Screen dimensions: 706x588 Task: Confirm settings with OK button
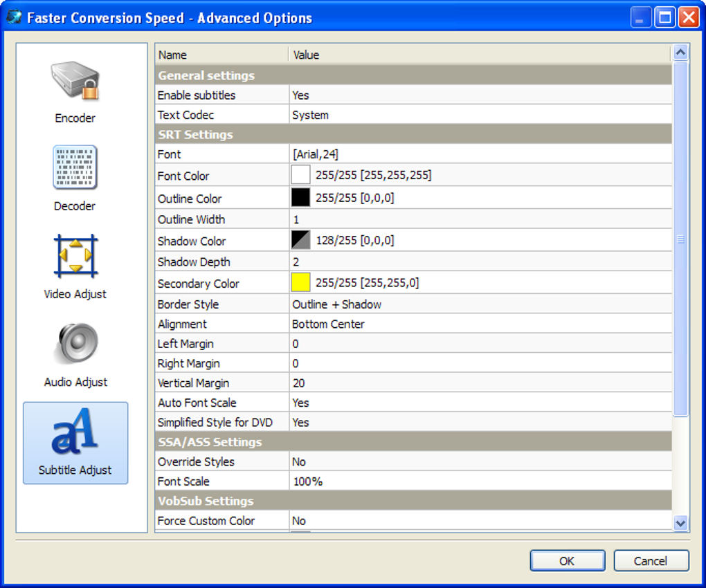click(x=567, y=560)
